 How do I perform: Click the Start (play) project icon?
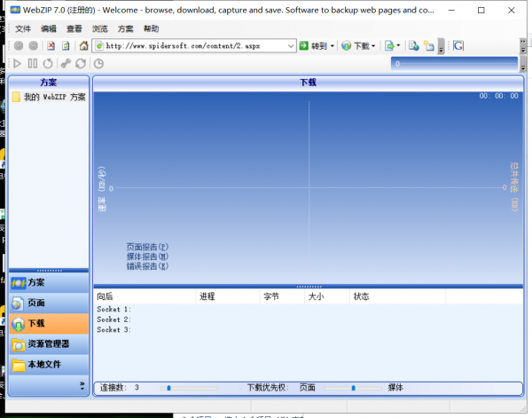click(x=18, y=63)
